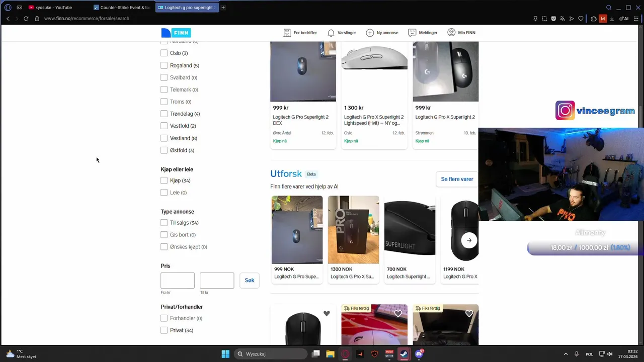This screenshot has height=362, width=644.
Task: Open the Windows Start menu
Action: 225,354
